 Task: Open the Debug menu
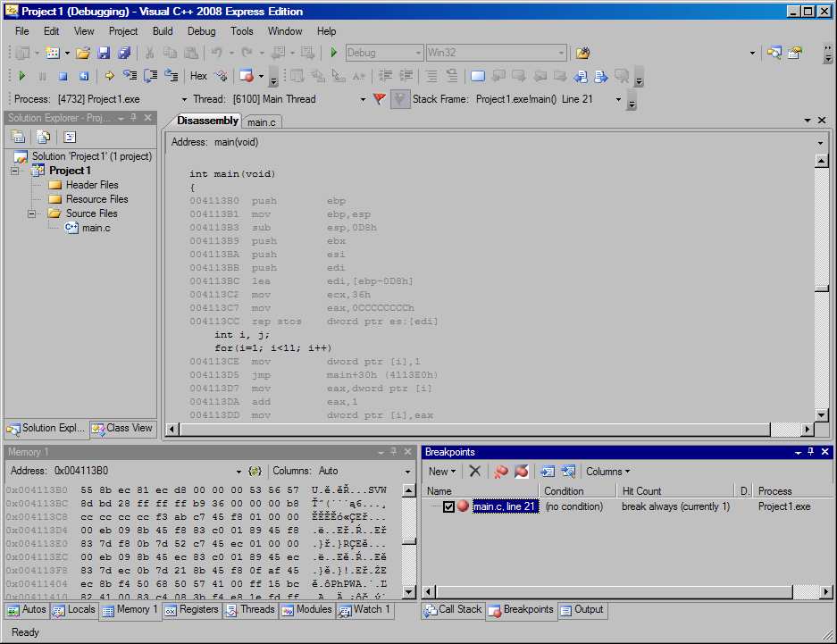click(201, 31)
